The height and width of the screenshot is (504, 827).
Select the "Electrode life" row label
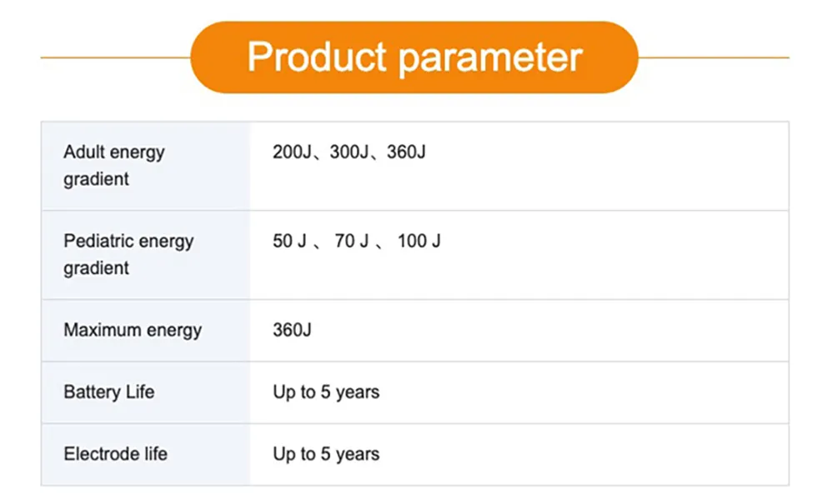point(115,454)
